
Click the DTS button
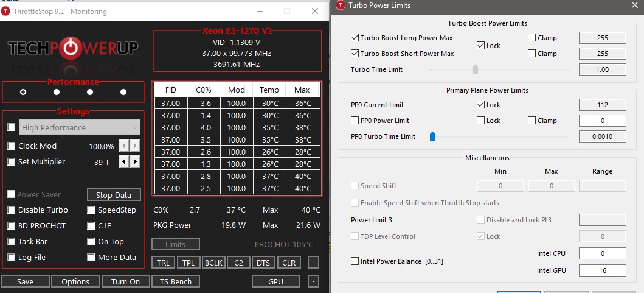(x=264, y=263)
